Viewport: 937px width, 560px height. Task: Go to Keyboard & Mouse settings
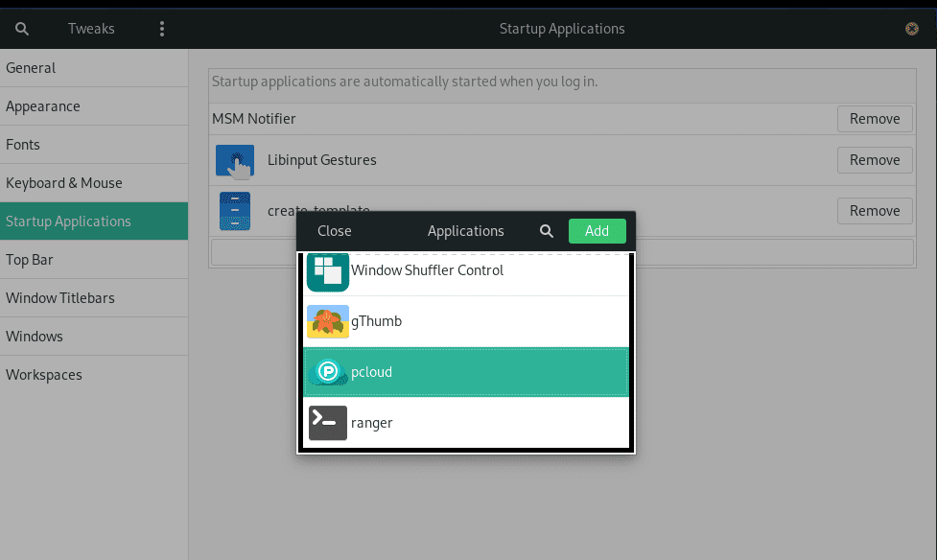coord(63,182)
